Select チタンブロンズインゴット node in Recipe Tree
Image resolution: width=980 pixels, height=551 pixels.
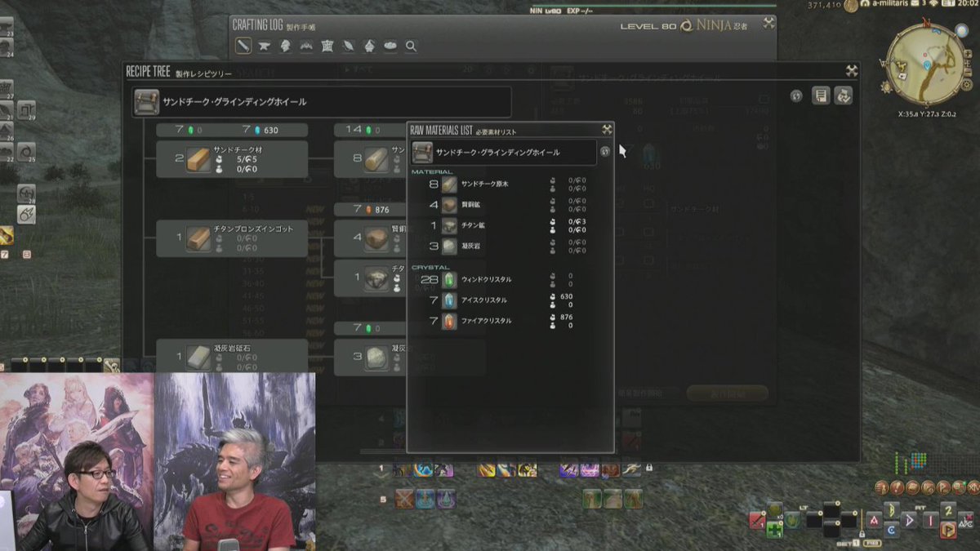pos(232,238)
